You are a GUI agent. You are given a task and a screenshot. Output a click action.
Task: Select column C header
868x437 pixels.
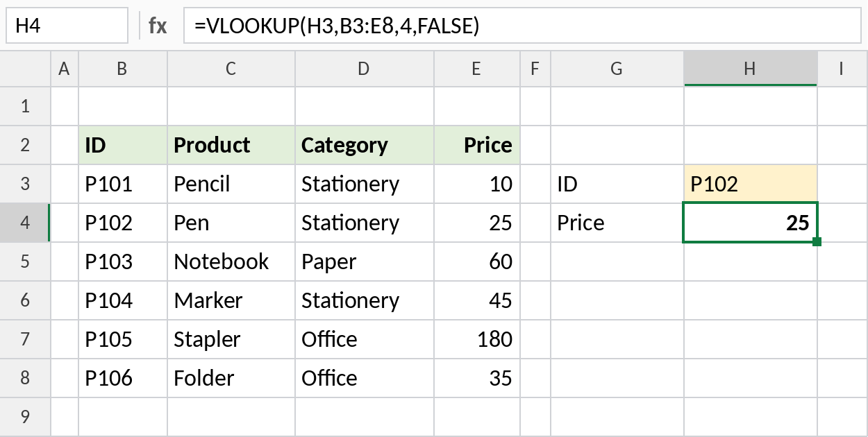(x=231, y=69)
